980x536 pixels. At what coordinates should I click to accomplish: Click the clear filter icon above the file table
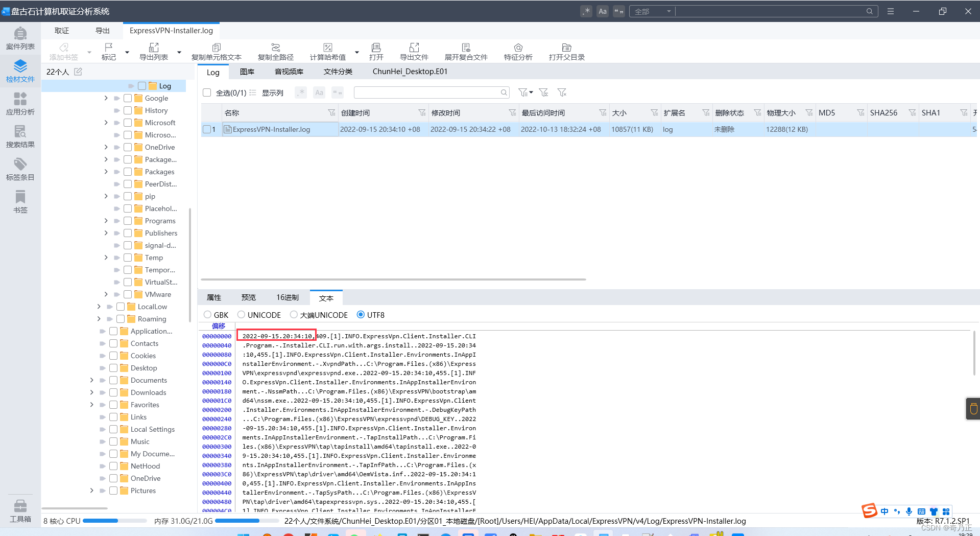(x=562, y=92)
